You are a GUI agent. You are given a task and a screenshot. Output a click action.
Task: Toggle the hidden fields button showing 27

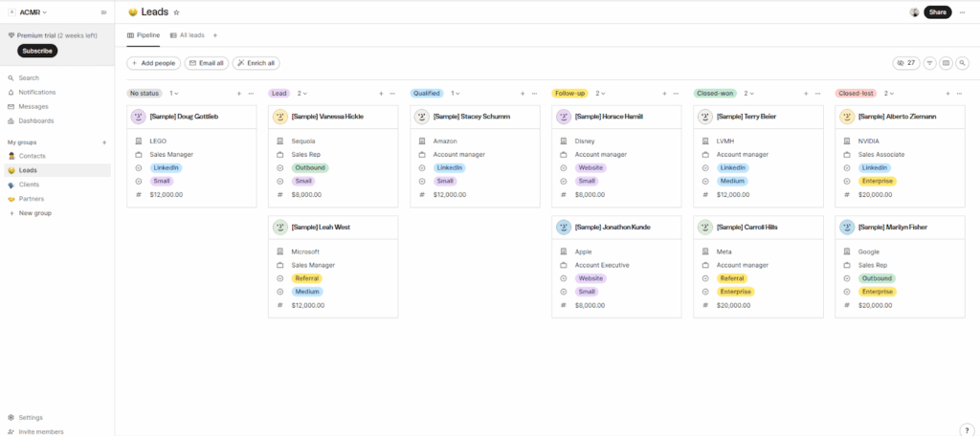(905, 63)
